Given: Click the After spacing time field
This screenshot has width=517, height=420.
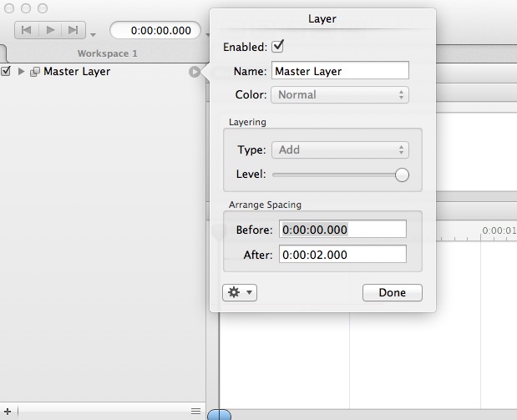Looking at the screenshot, I should point(342,255).
